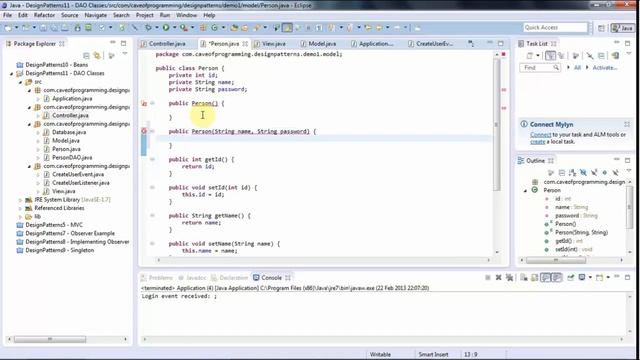Viewport: 640px width, 360px height.
Task: Toggle Hide Static Members in Outline toolbar
Action: [x=594, y=173]
